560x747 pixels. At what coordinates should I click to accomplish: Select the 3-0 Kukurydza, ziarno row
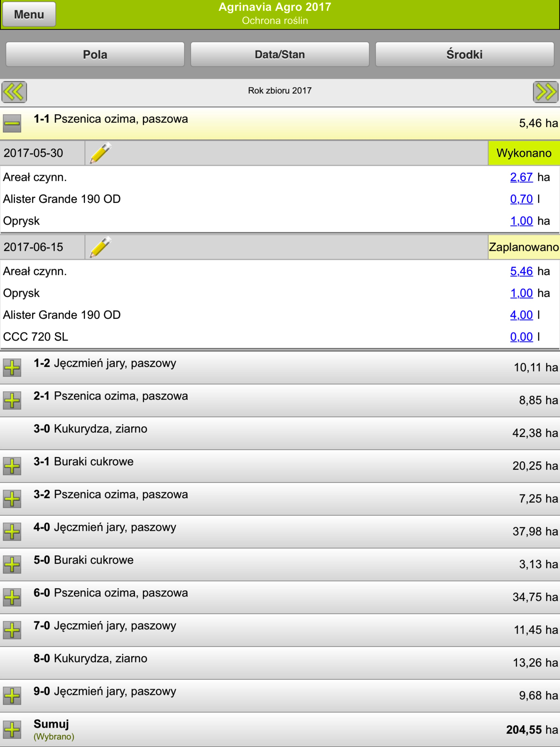pyautogui.click(x=280, y=433)
